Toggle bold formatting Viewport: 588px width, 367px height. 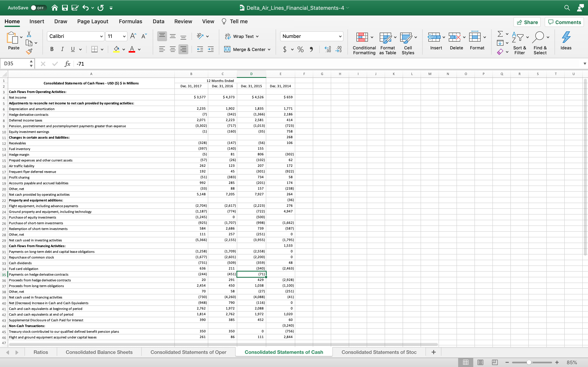[x=51, y=49]
